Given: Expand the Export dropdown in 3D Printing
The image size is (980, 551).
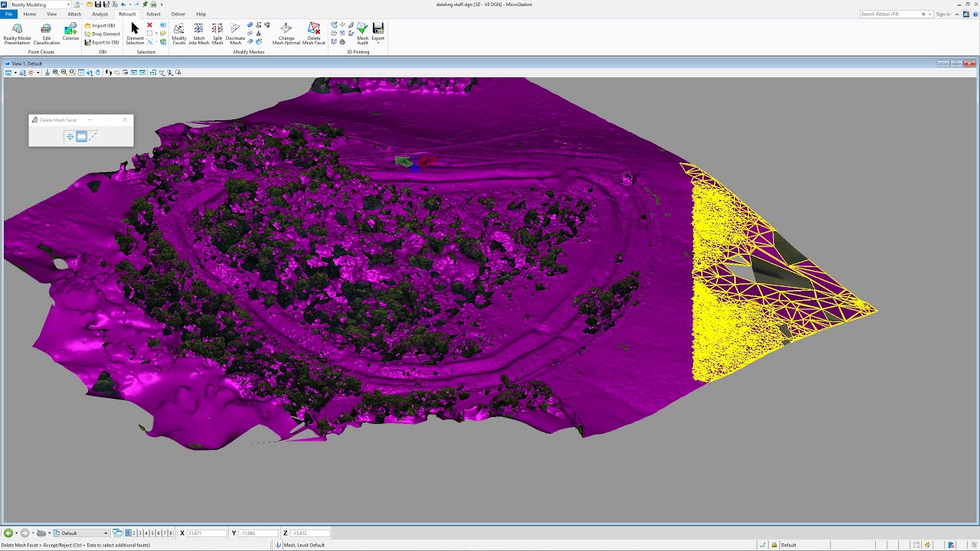Looking at the screenshot, I should click(377, 42).
